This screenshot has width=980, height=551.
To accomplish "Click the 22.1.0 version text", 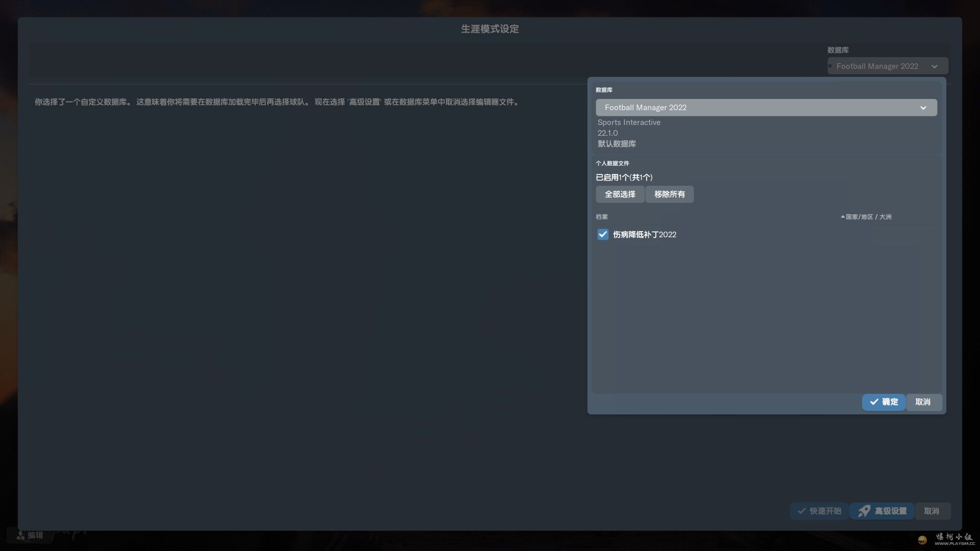I will (607, 133).
